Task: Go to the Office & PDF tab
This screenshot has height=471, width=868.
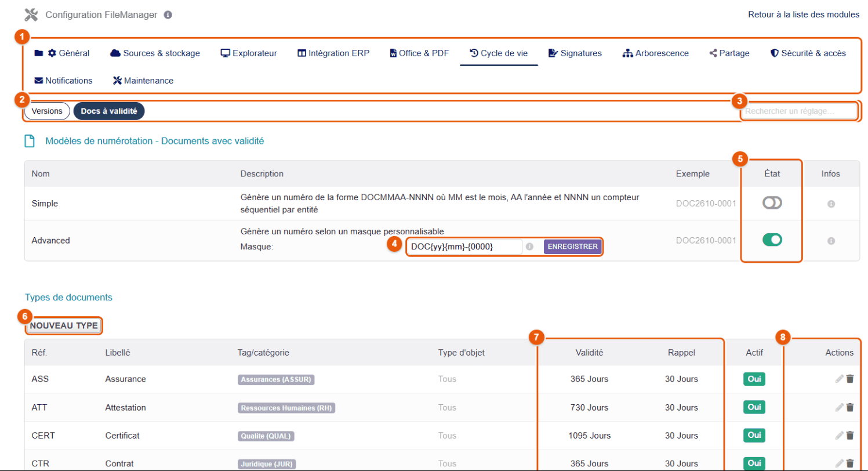Action: pos(419,53)
